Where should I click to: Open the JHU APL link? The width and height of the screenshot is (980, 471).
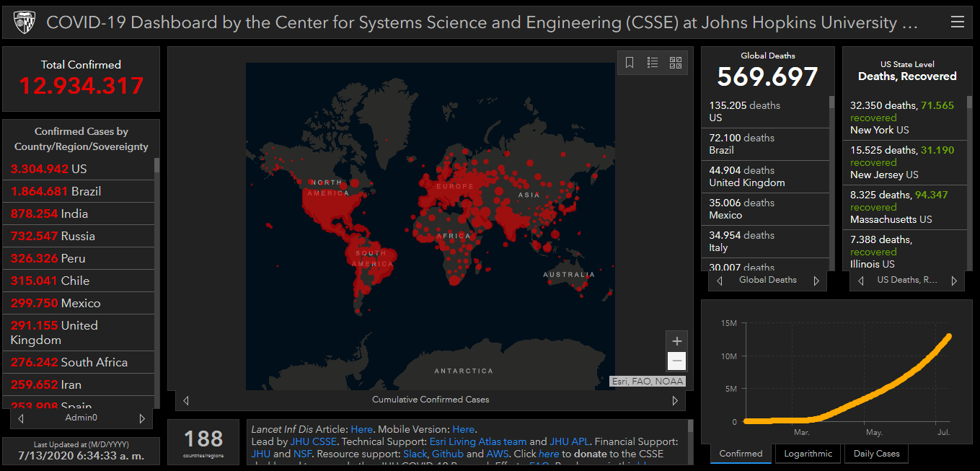coord(570,441)
